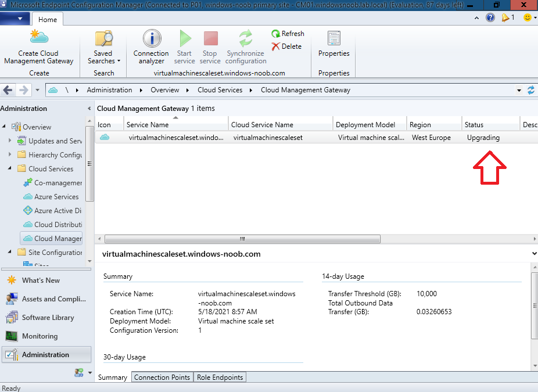Open navigation history dropdown arrow
This screenshot has width=538, height=392.
pos(37,90)
